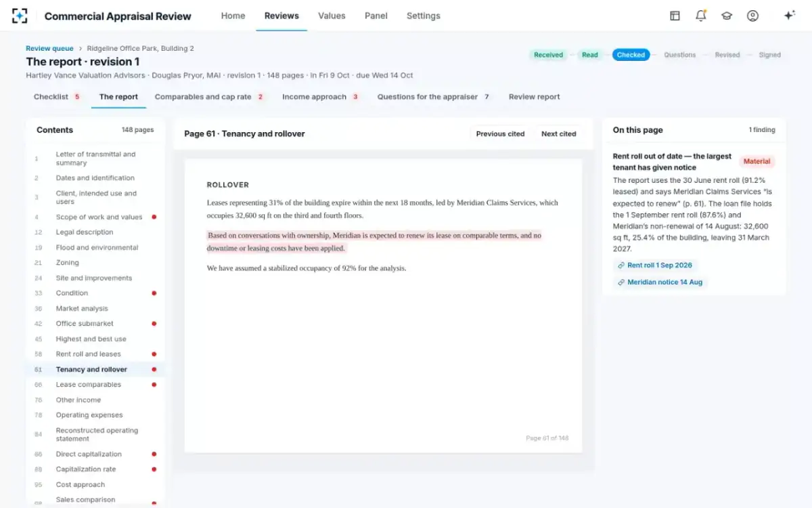
Task: Go to Home in top navigation
Action: (x=233, y=16)
